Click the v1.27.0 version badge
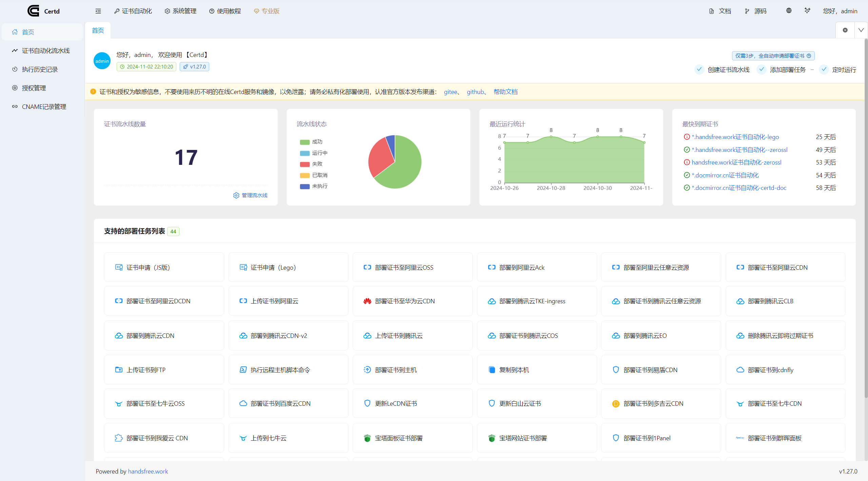Image resolution: width=868 pixels, height=481 pixels. pos(194,66)
